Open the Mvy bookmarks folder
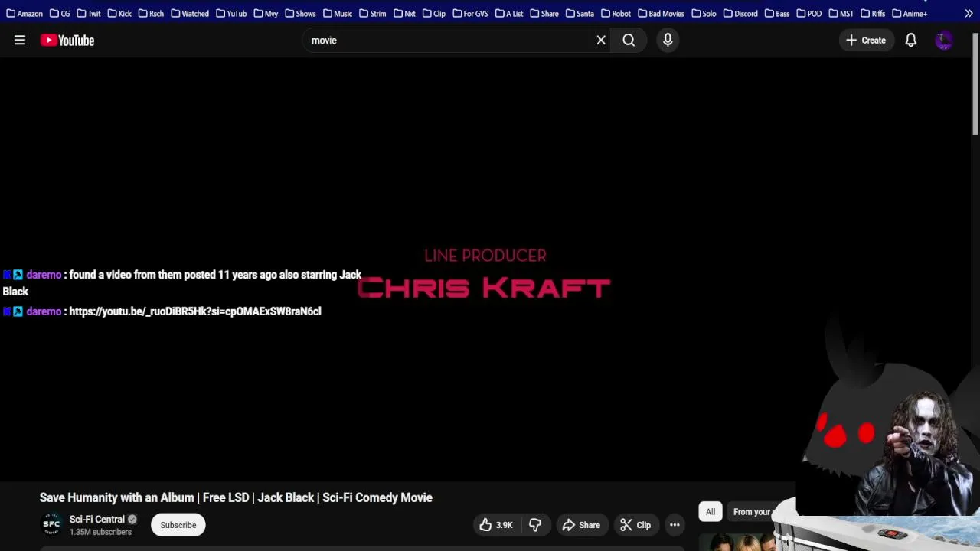The height and width of the screenshot is (551, 980). [266, 14]
